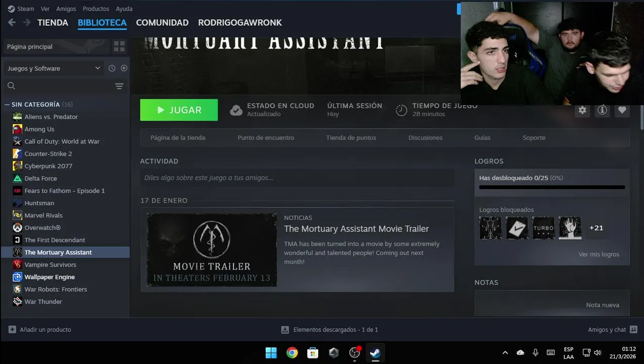This screenshot has height=364, width=644.
Task: Open downloads icon in bottom bar
Action: pyautogui.click(x=285, y=330)
